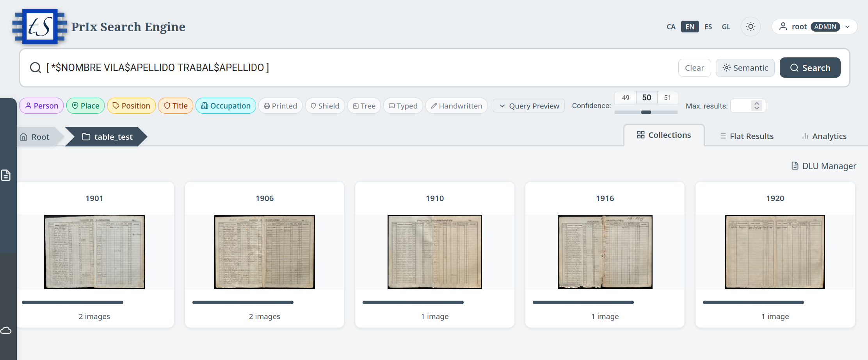
Task: Switch language to EN
Action: point(690,27)
